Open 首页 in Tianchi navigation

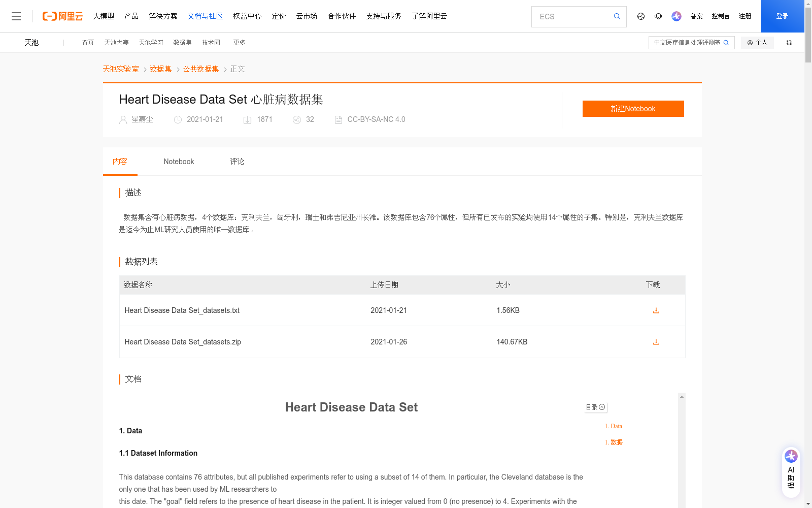[x=88, y=43]
